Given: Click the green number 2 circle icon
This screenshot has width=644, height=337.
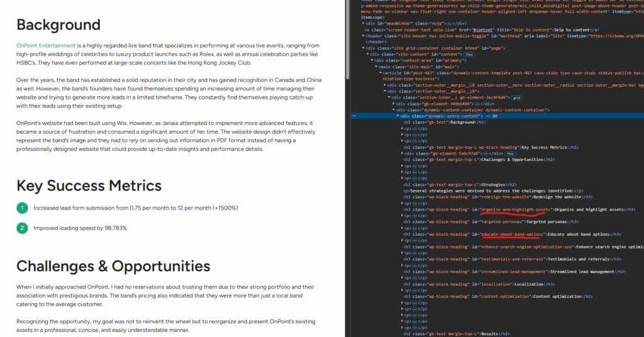Looking at the screenshot, I should [x=23, y=228].
